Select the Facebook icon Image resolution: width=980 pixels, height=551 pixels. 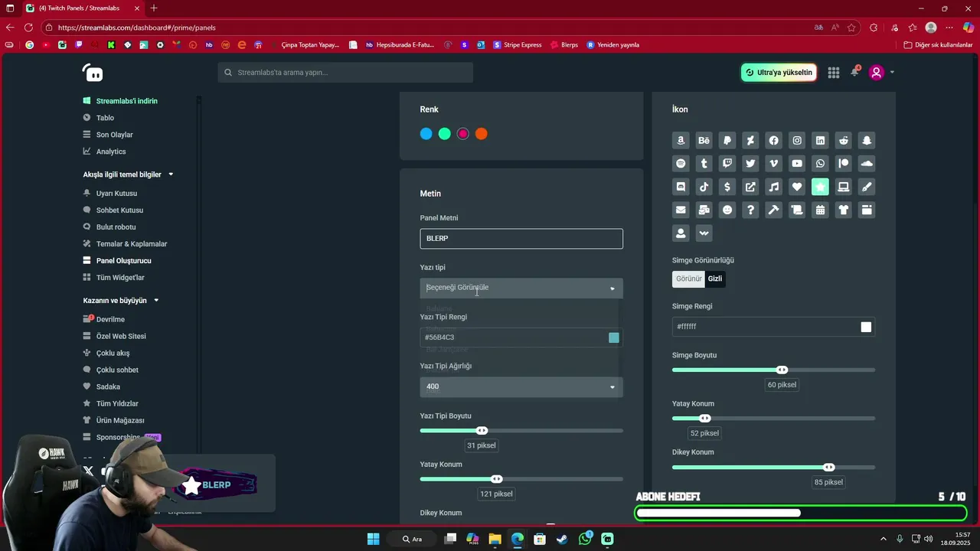[x=773, y=140]
